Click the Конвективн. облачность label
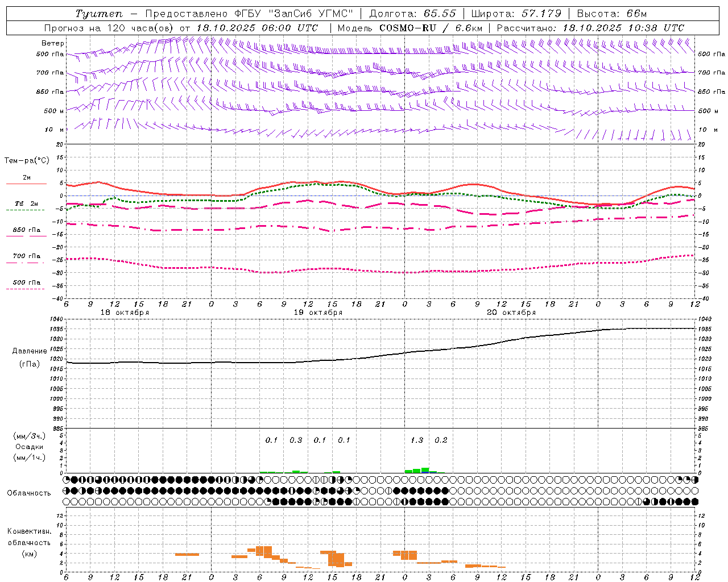The image size is (728, 582). coord(29,537)
